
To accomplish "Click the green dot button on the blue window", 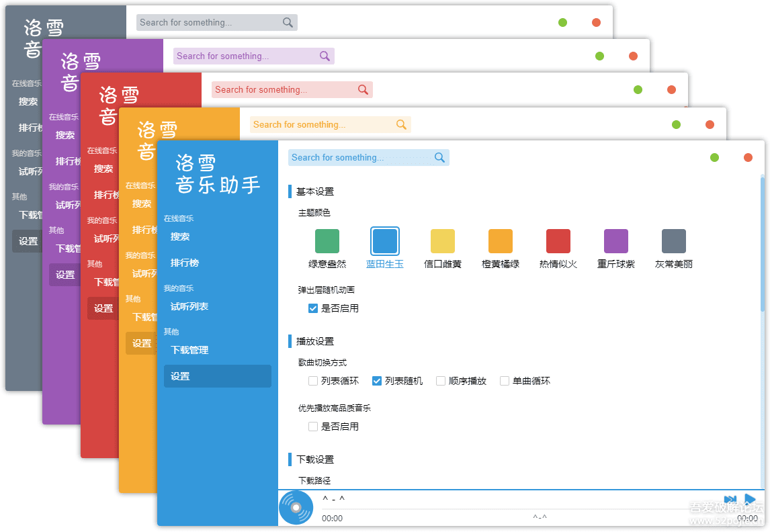I will (x=714, y=158).
